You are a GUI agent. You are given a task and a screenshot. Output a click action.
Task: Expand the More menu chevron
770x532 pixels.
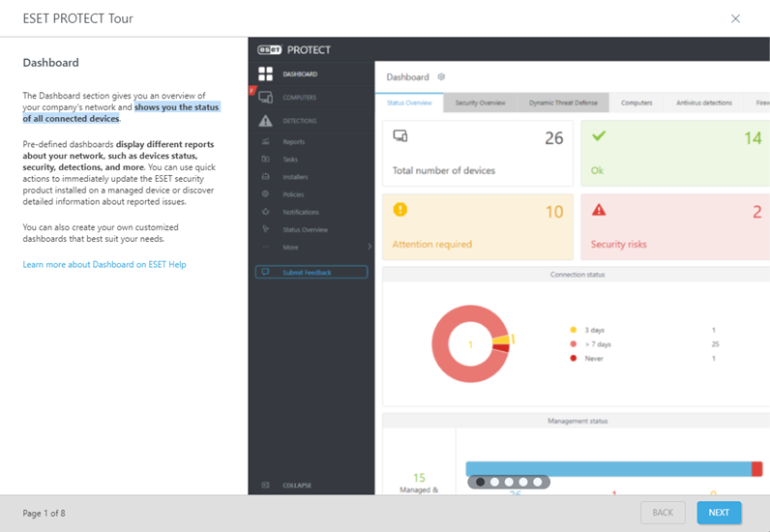[x=370, y=247]
